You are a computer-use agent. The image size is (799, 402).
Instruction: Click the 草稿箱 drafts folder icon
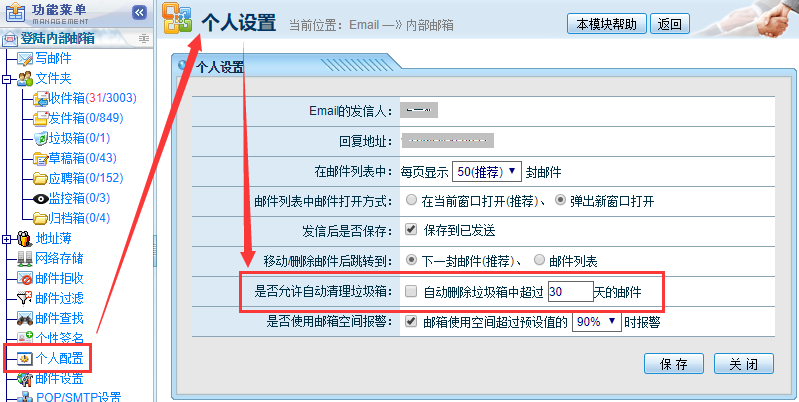[40, 158]
